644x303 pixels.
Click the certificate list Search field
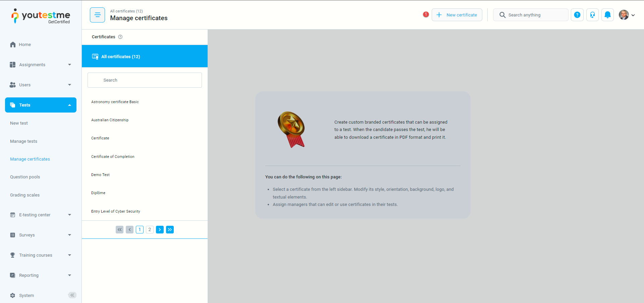[x=145, y=80]
